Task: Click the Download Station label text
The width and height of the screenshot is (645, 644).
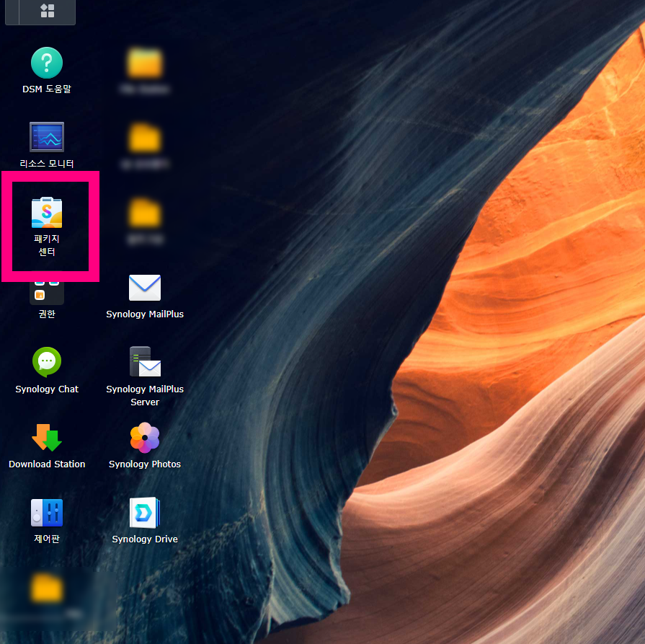Action: (47, 464)
